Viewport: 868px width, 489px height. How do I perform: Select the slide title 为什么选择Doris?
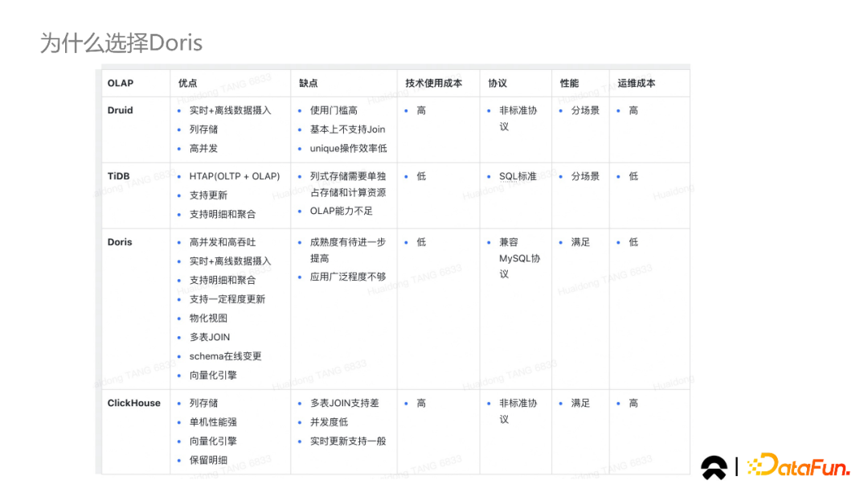(121, 43)
